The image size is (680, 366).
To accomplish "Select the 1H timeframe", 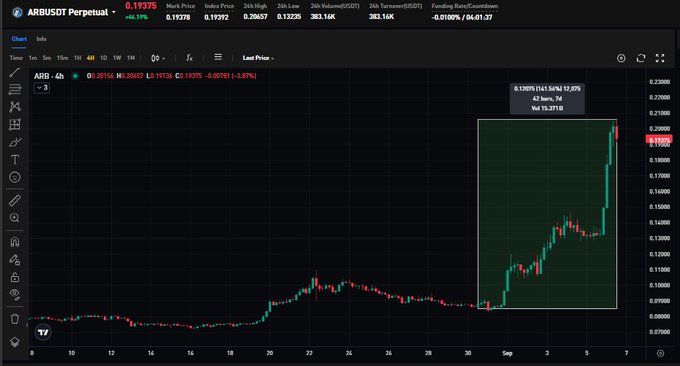I will [x=78, y=58].
